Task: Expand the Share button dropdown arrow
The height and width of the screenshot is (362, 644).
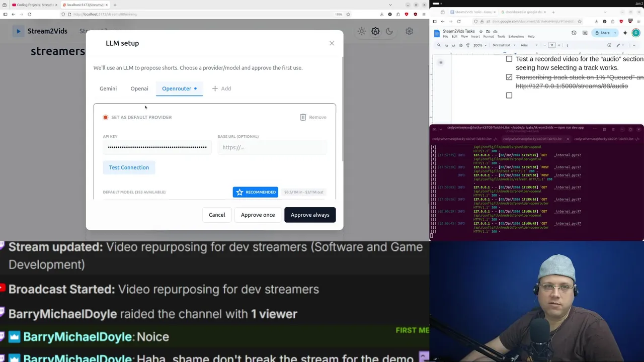Action: click(x=615, y=33)
